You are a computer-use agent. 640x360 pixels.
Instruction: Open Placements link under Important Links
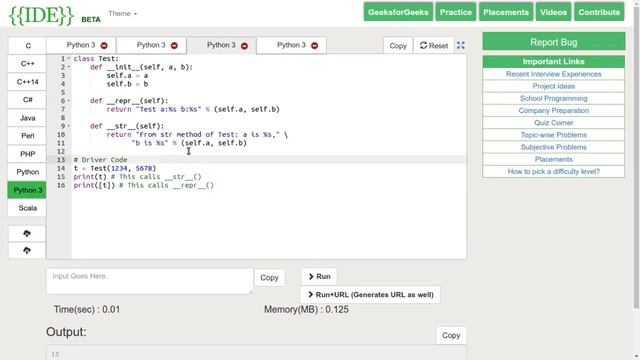point(553,159)
